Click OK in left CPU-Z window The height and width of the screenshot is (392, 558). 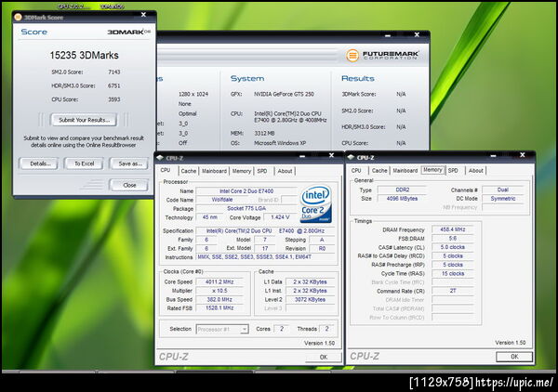(x=324, y=357)
